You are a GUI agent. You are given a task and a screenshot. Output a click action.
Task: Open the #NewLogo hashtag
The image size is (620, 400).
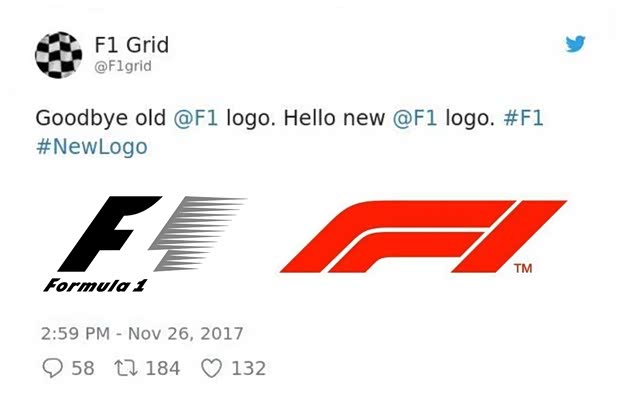pyautogui.click(x=91, y=147)
